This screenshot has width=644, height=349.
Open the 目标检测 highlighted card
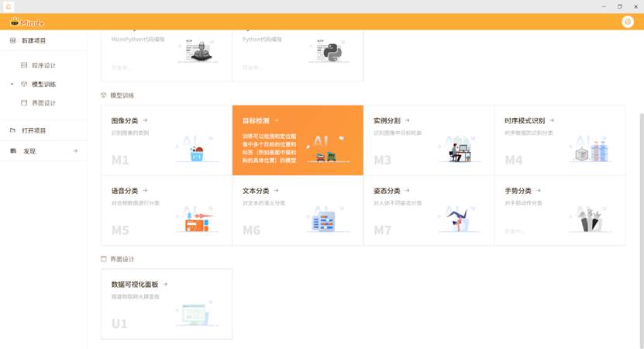click(298, 140)
